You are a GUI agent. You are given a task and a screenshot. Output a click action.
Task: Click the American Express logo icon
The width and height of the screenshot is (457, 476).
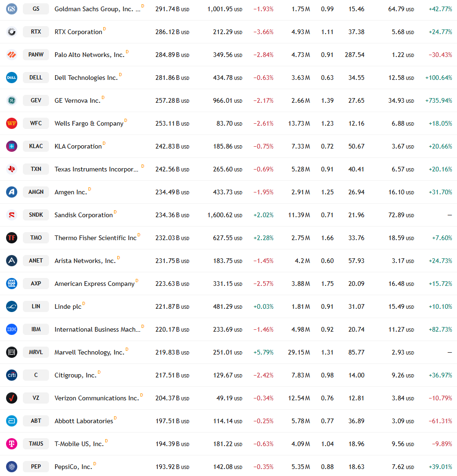tap(12, 283)
